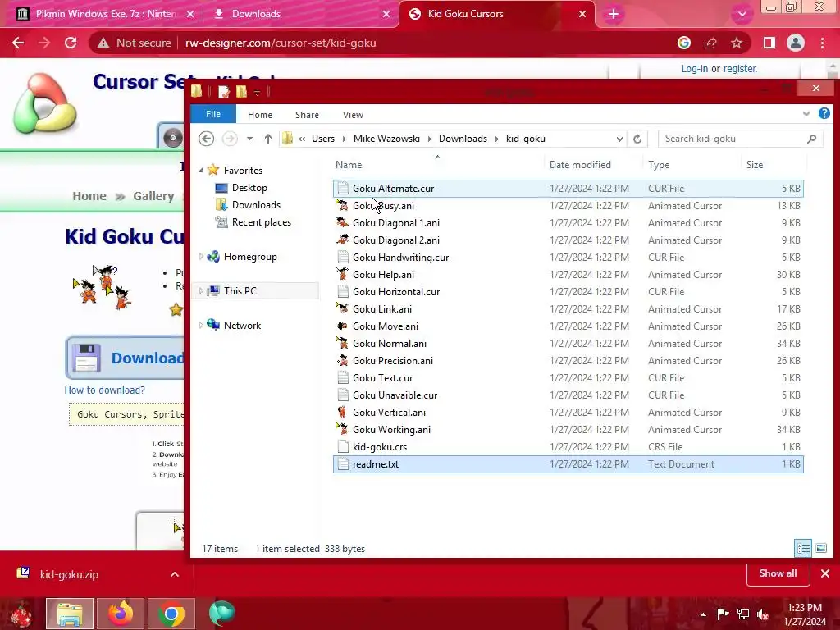Click Google icon in address bar

pos(684,43)
